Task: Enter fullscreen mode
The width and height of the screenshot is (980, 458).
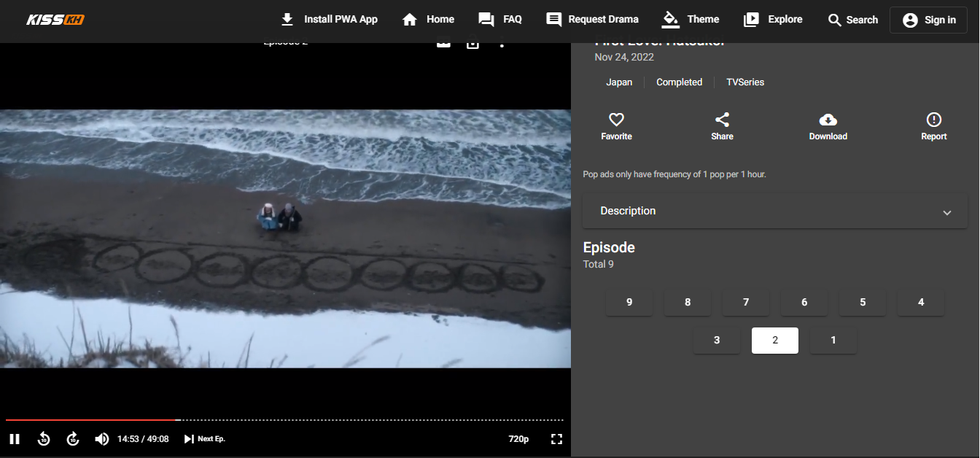Action: coord(556,439)
